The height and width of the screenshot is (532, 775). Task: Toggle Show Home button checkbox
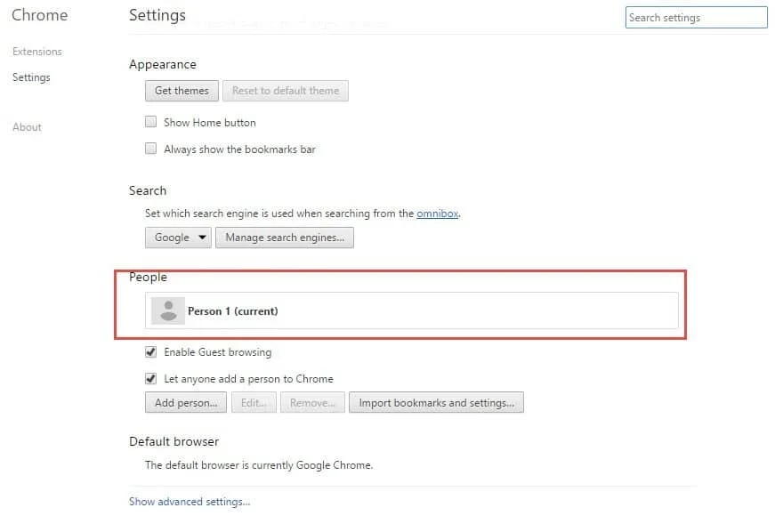[x=151, y=122]
